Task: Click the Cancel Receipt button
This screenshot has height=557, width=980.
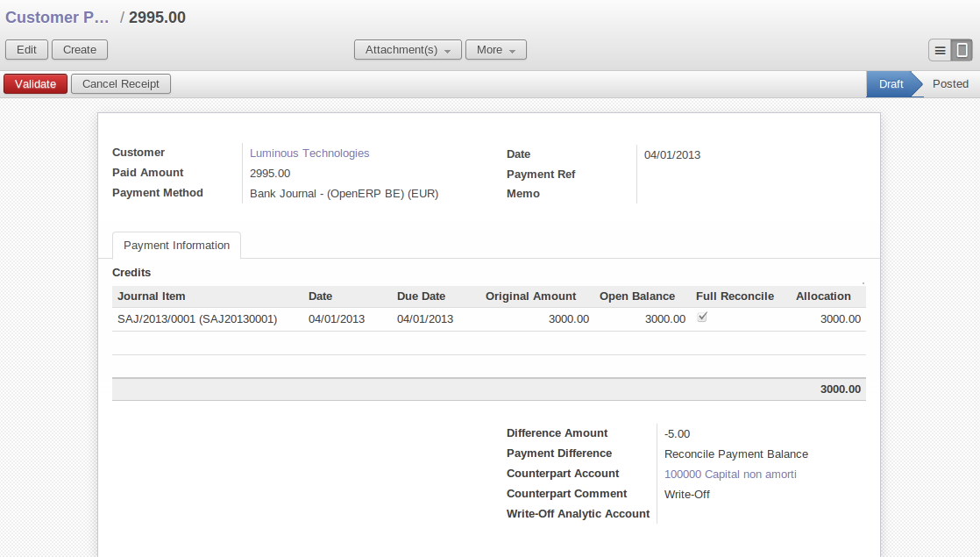Action: [121, 84]
